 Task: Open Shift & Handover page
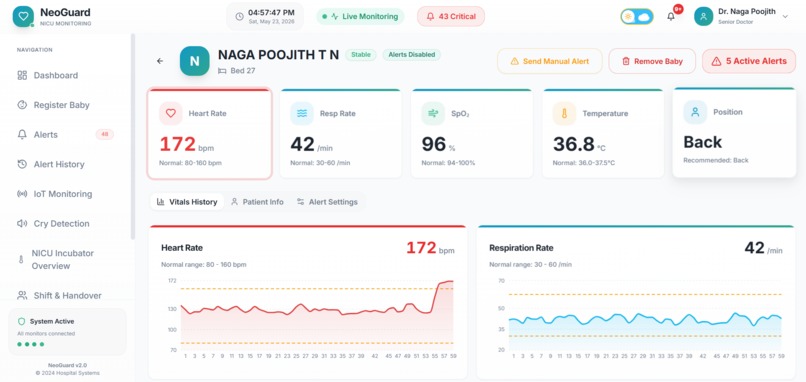66,296
